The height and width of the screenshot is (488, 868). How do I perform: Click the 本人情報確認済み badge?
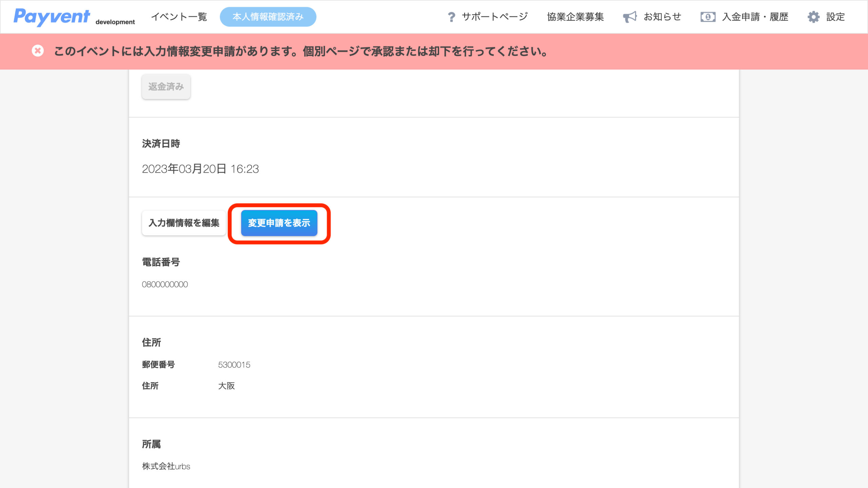pyautogui.click(x=268, y=17)
